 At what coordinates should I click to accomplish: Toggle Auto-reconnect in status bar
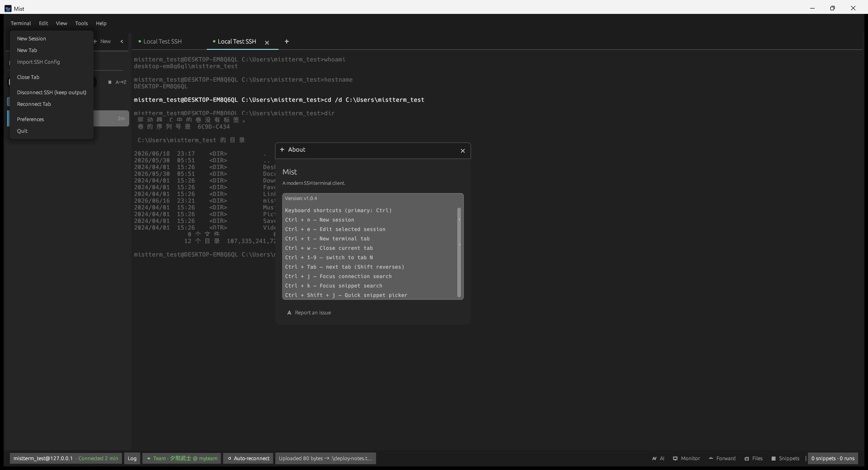[249, 458]
